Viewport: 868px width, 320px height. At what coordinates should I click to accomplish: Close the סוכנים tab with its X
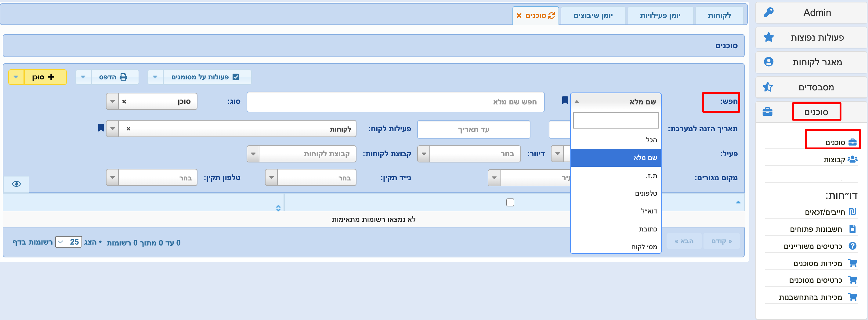tap(519, 16)
